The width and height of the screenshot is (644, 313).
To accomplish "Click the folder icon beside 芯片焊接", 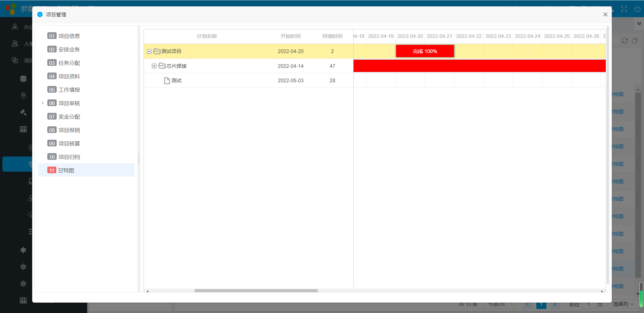I will click(x=162, y=66).
